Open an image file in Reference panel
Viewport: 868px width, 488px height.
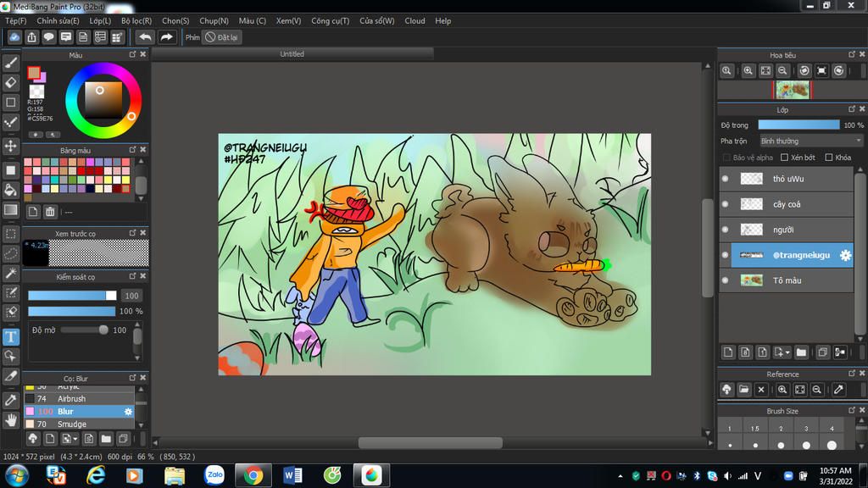click(x=744, y=390)
